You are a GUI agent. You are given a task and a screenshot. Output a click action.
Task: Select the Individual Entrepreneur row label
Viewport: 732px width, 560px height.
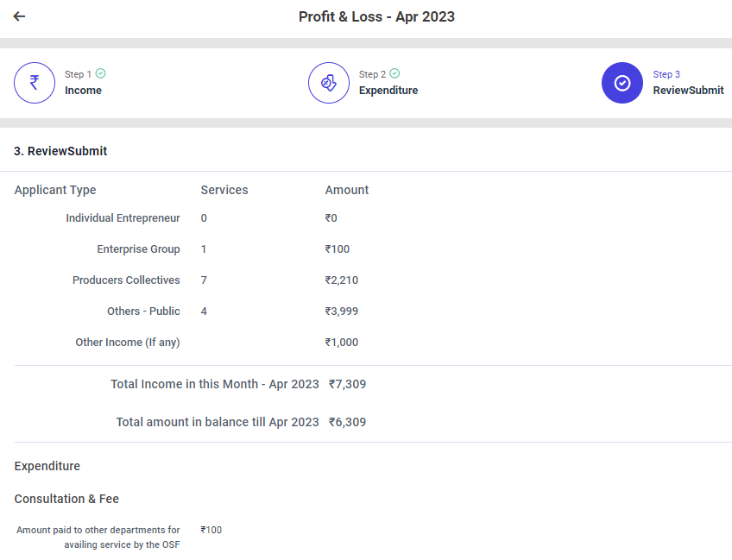[123, 218]
